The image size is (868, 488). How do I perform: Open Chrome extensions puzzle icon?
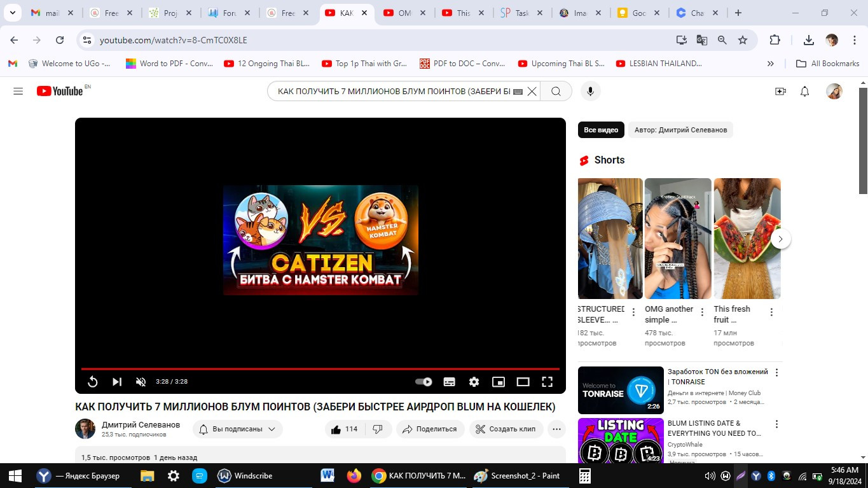click(775, 40)
